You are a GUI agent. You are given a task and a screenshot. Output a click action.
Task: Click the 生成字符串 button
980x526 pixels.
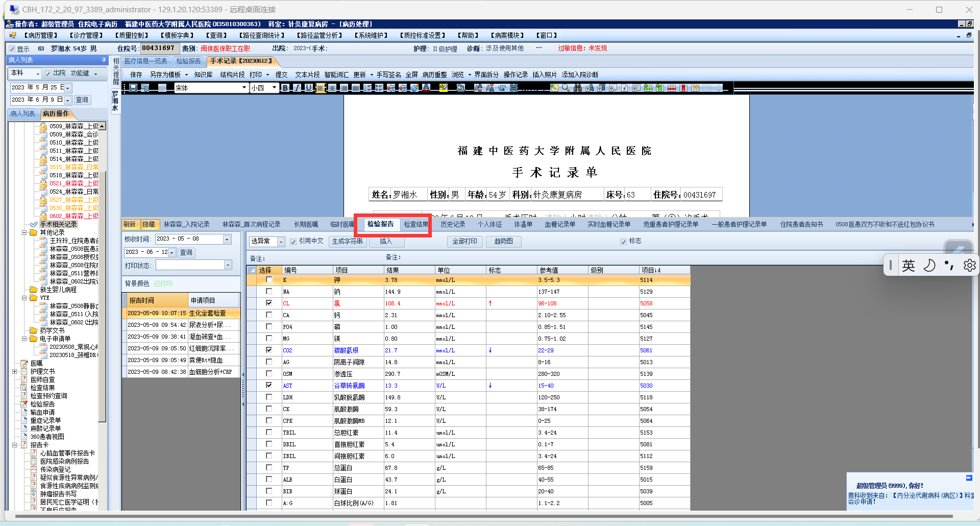coord(347,242)
